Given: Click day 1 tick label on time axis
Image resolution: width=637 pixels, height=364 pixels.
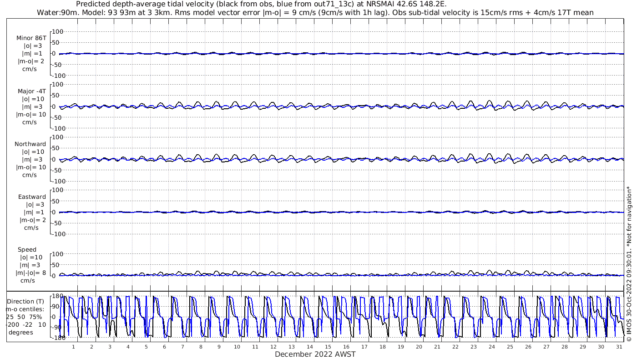Looking at the screenshot, I should (x=73, y=347).
